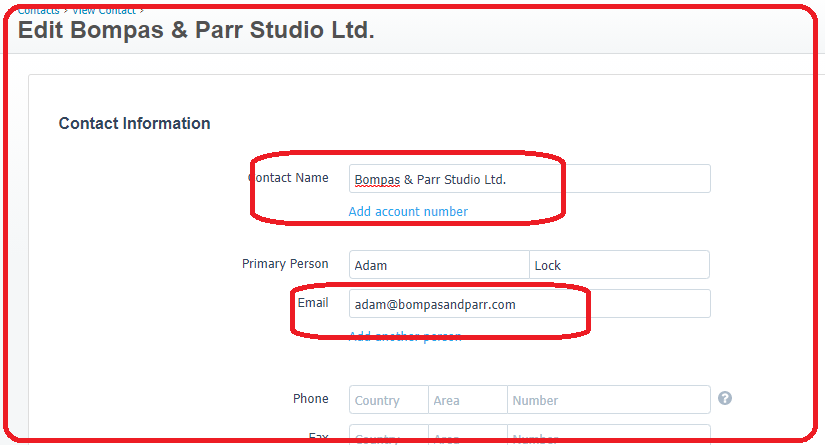This screenshot has height=445, width=825.
Task: Click the Fax Country field
Action: click(389, 434)
